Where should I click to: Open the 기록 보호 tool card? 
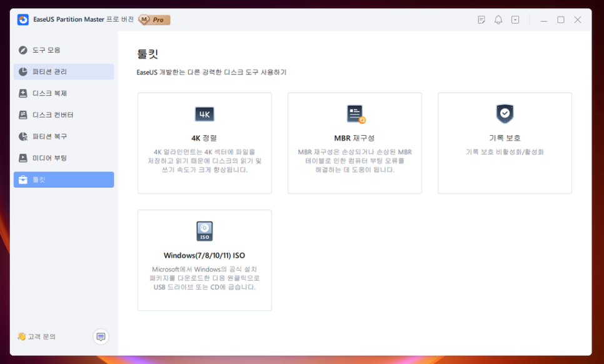click(505, 143)
